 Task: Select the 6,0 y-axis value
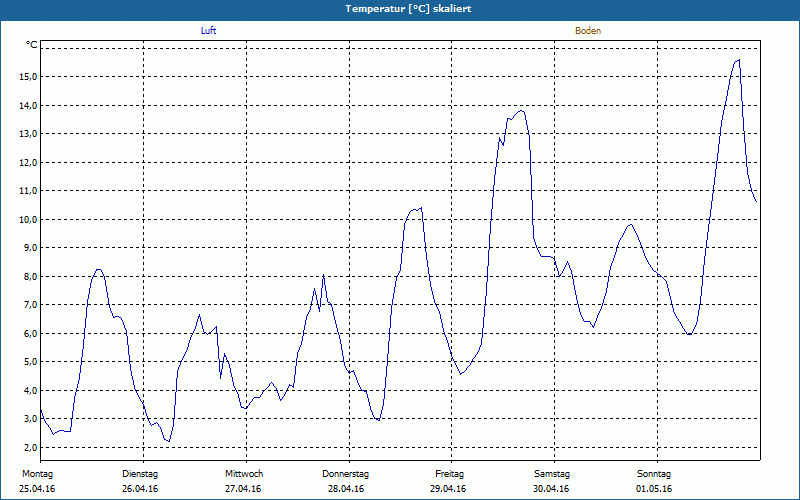click(30, 333)
